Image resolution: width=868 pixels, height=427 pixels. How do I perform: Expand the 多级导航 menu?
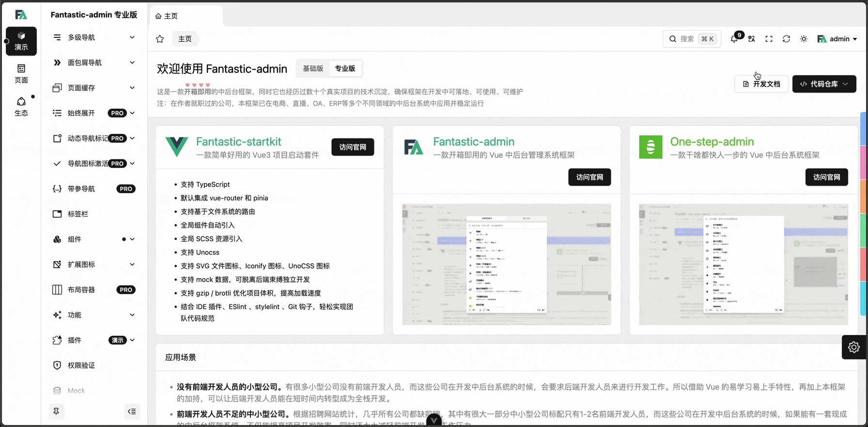coord(93,37)
